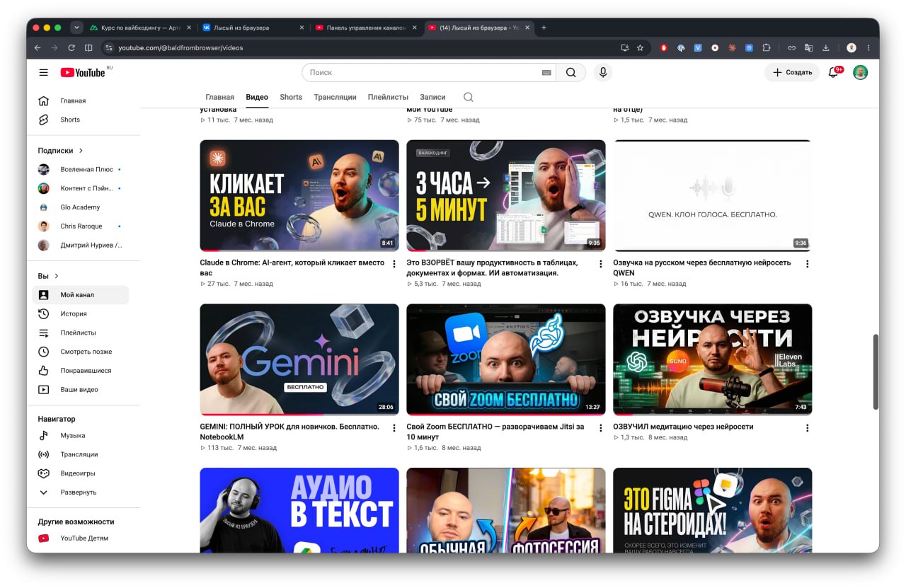Open Музыка in the Навигатор section
The height and width of the screenshot is (588, 906).
[81, 435]
